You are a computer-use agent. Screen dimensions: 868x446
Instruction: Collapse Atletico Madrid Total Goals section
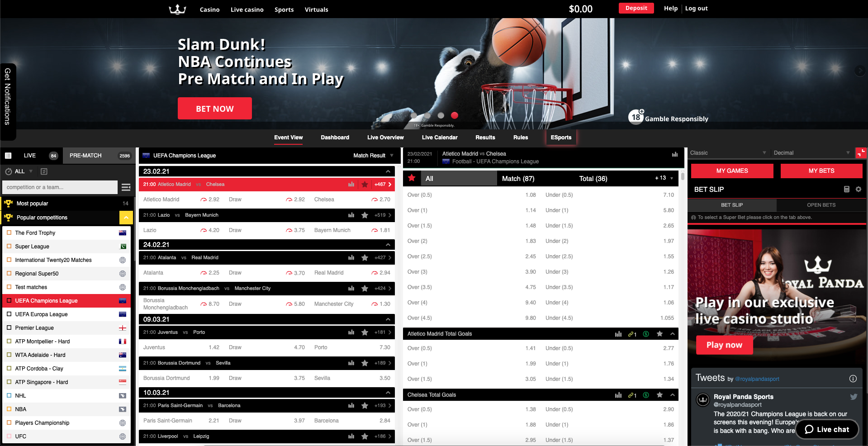pyautogui.click(x=673, y=334)
